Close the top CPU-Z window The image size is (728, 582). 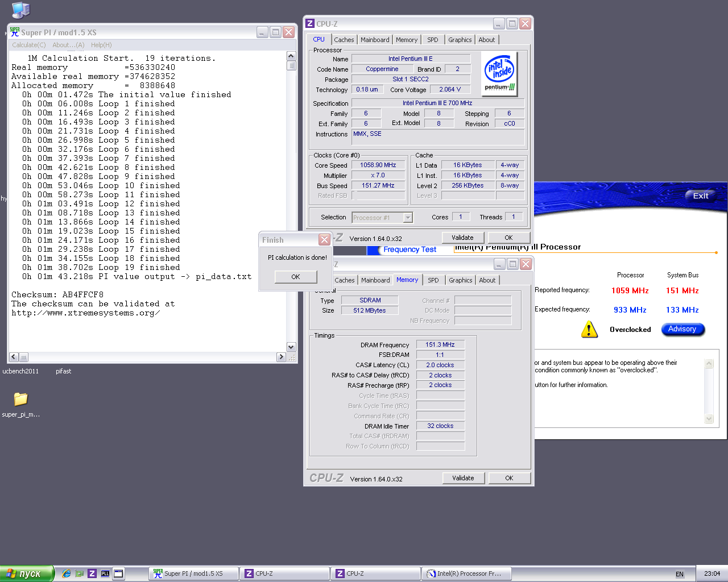525,24
